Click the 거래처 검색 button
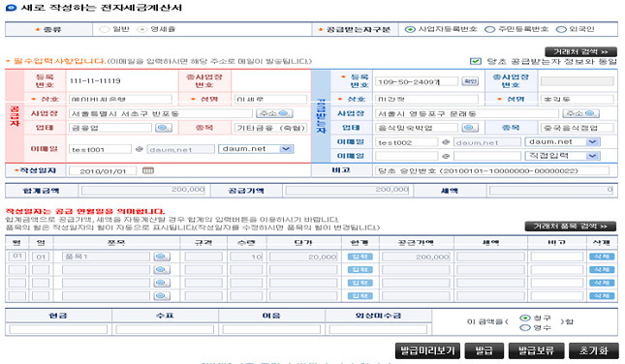 pyautogui.click(x=580, y=51)
